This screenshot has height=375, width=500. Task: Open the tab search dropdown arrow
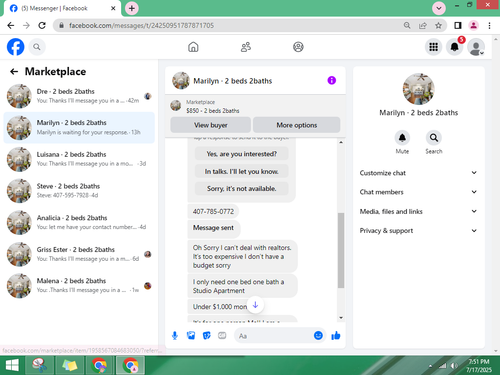pyautogui.click(x=439, y=8)
